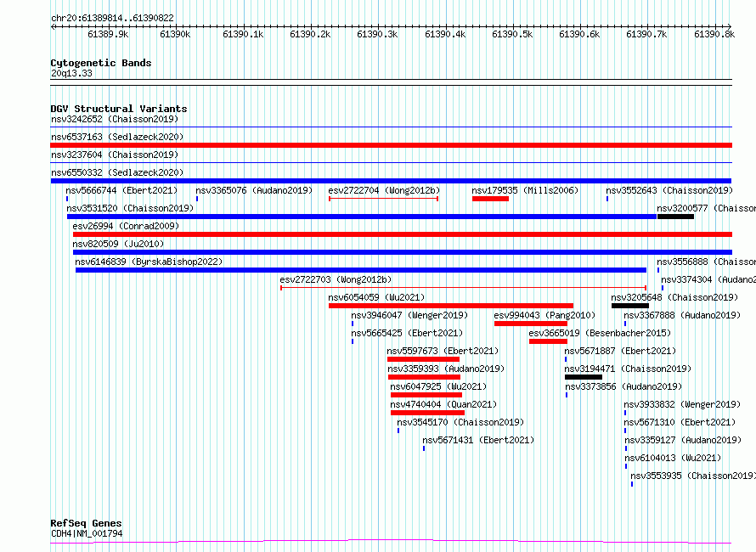Open variant esv26994 (Conrad2009) label
The height and width of the screenshot is (552, 756).
[126, 226]
